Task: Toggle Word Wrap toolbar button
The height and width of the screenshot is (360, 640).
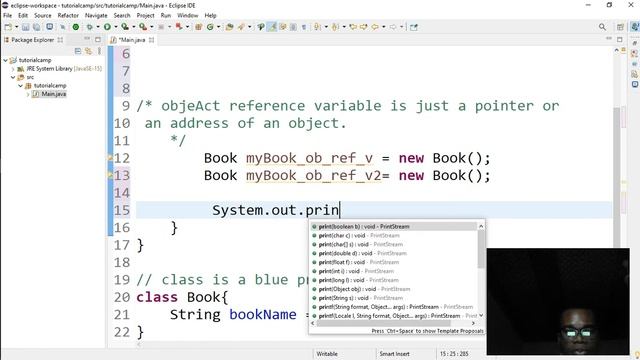Action: 282,27
